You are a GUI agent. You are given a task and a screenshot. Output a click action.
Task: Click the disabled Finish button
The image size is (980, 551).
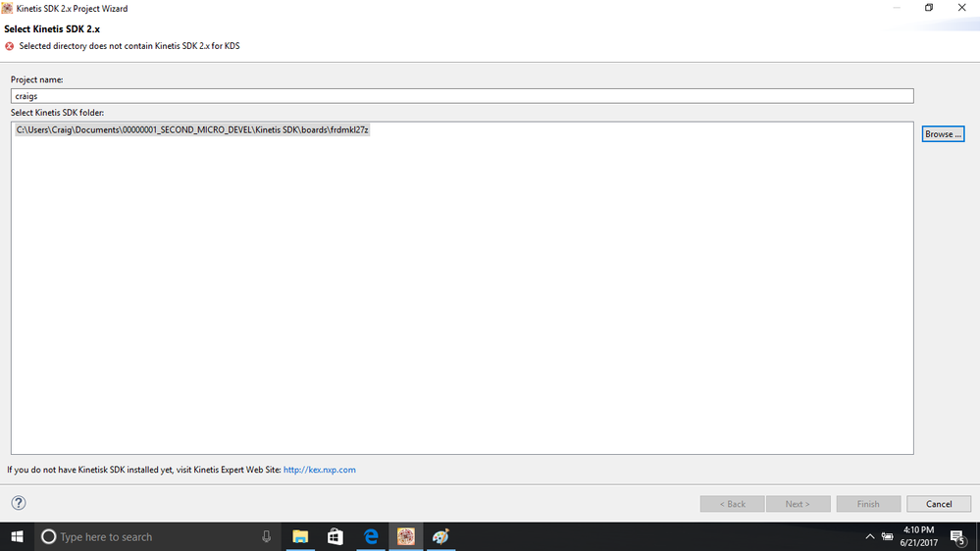[x=868, y=504]
